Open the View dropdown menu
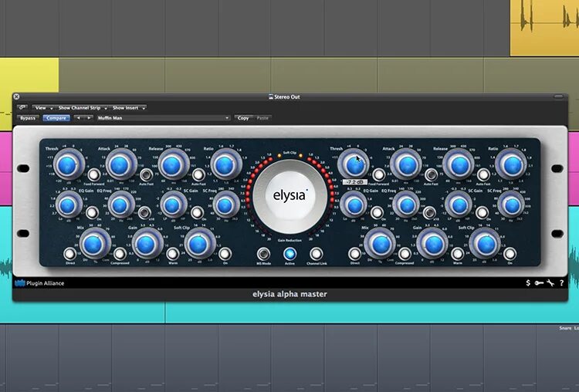The width and height of the screenshot is (579, 392). (43, 108)
